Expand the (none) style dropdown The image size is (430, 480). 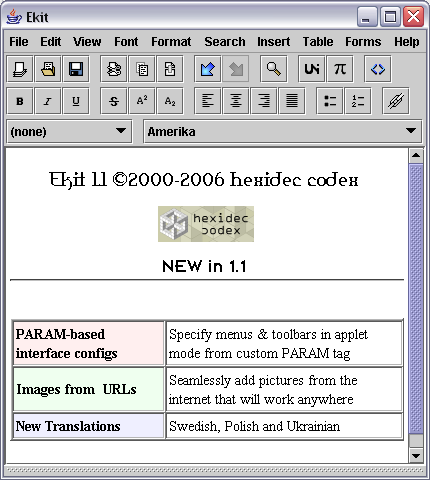pos(69,131)
